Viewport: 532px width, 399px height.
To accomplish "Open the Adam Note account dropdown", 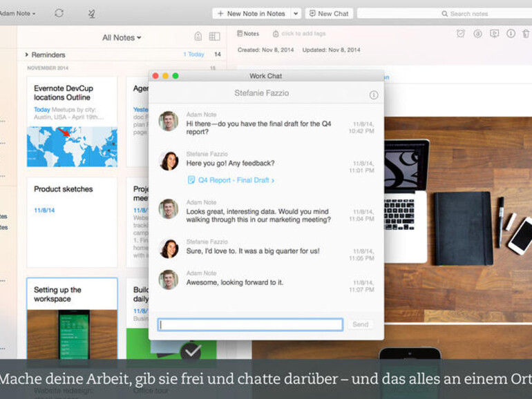I will point(18,14).
